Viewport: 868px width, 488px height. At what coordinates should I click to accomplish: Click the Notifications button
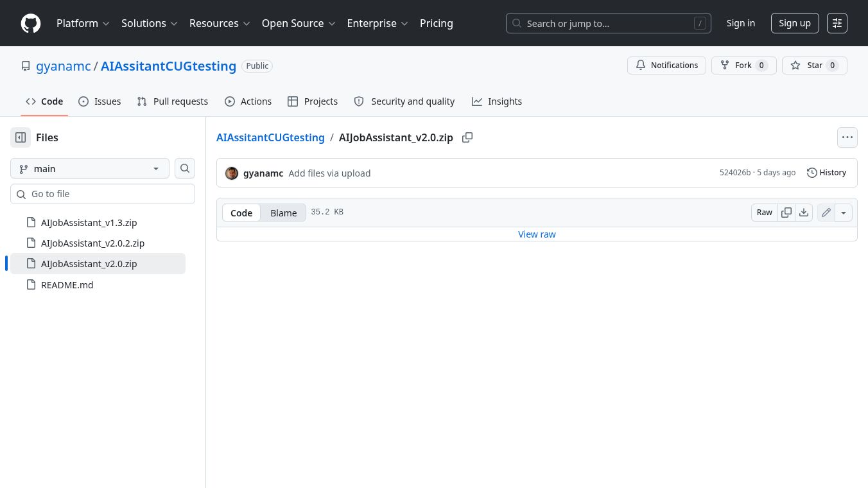(x=667, y=65)
